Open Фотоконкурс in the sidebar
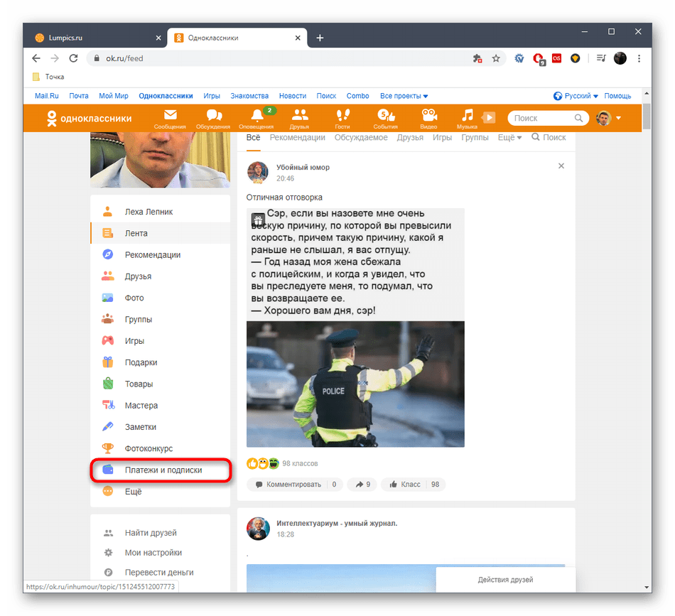The width and height of the screenshot is (675, 616). point(160,448)
